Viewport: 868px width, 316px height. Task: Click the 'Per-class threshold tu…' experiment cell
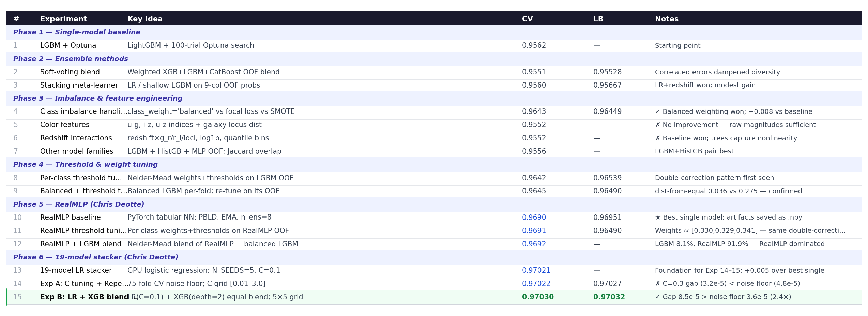point(81,178)
